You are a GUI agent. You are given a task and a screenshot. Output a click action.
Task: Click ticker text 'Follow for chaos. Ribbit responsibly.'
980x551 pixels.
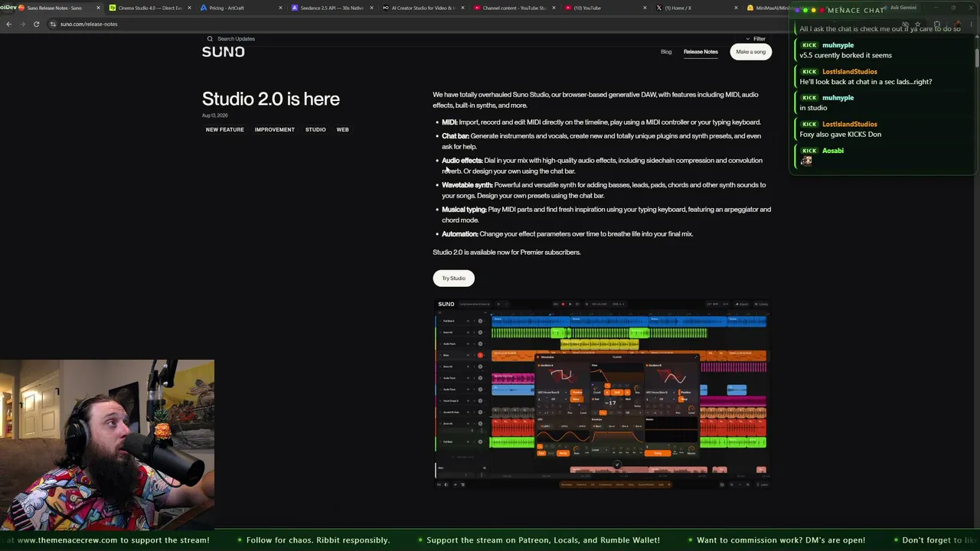pos(318,540)
